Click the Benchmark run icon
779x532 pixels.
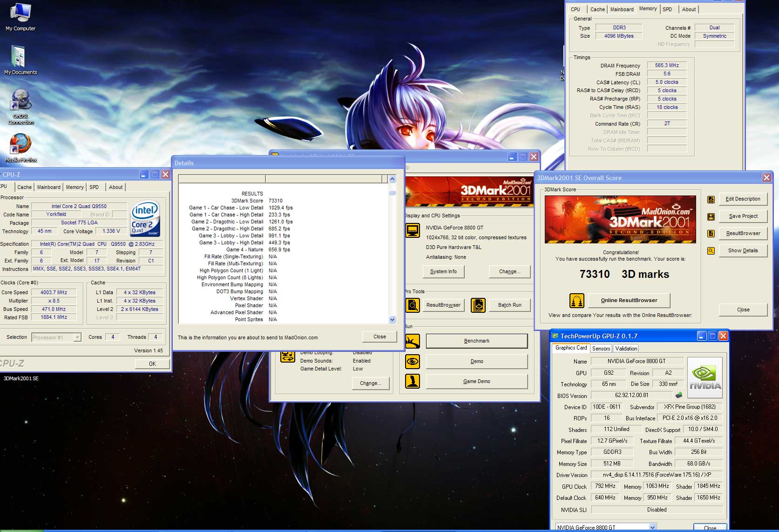pos(413,341)
